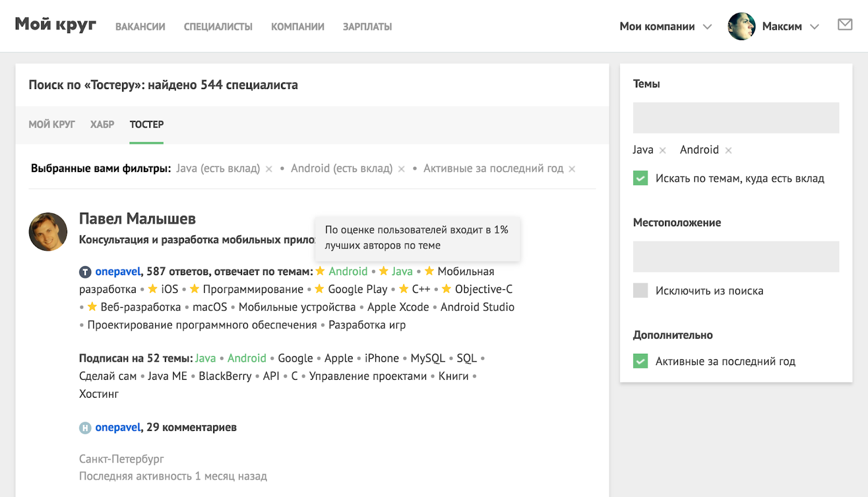
Task: Uncheck Активные за последний год checkbox
Action: click(x=640, y=361)
